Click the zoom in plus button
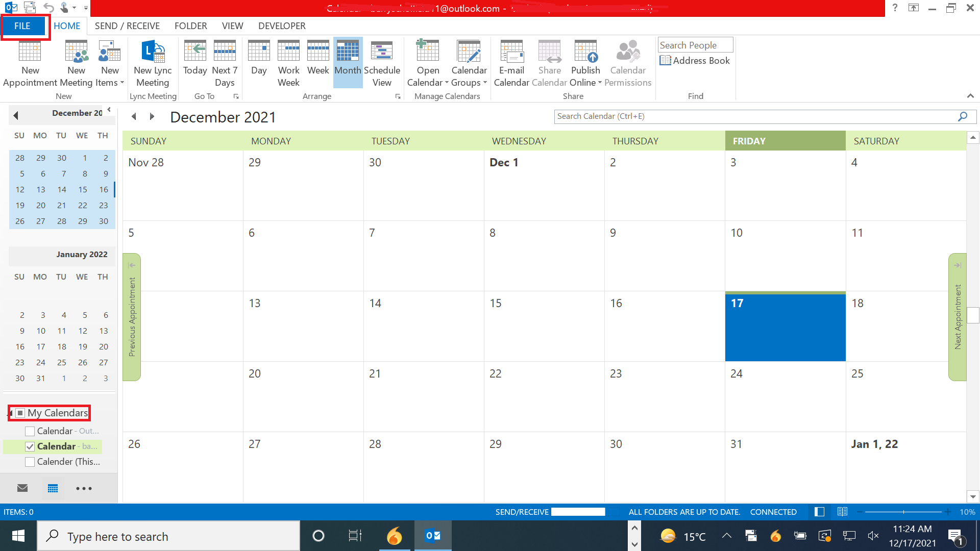980x551 pixels. (x=948, y=512)
